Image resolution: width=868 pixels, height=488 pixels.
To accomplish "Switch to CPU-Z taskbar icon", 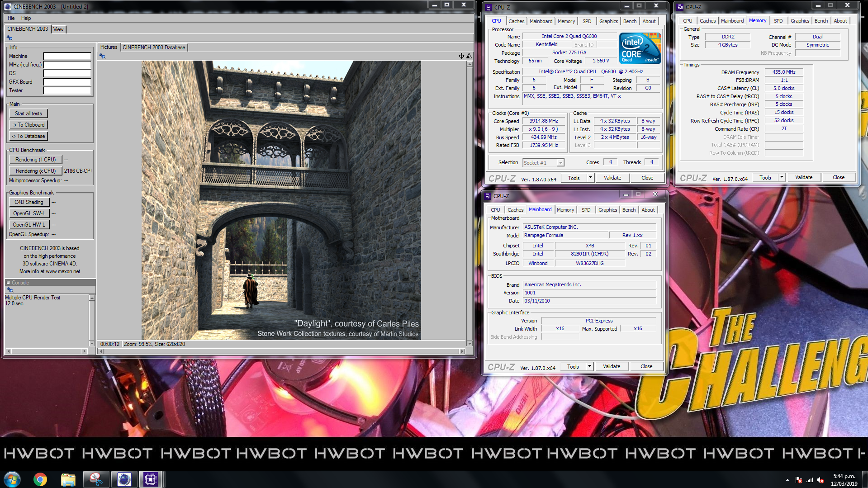I will click(x=151, y=479).
